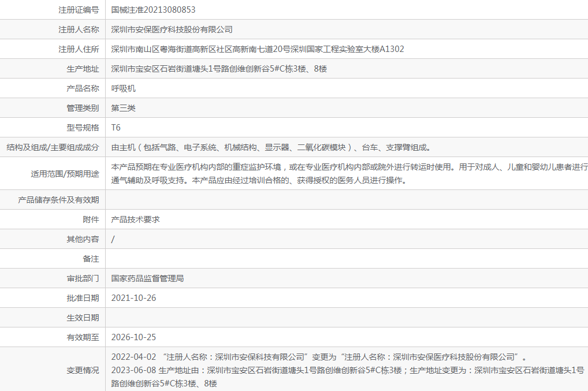This screenshot has width=588, height=391.
Task: Select the 2023-06-08 production address change entry
Action: pos(348,377)
